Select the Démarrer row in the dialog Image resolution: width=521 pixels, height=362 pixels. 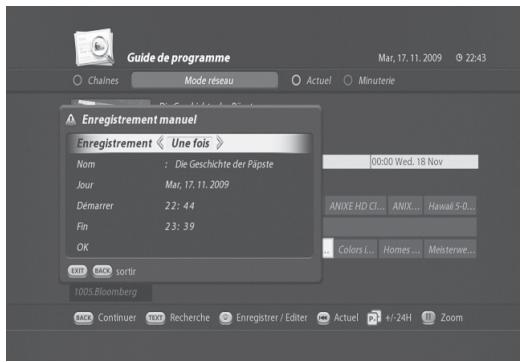[190, 206]
